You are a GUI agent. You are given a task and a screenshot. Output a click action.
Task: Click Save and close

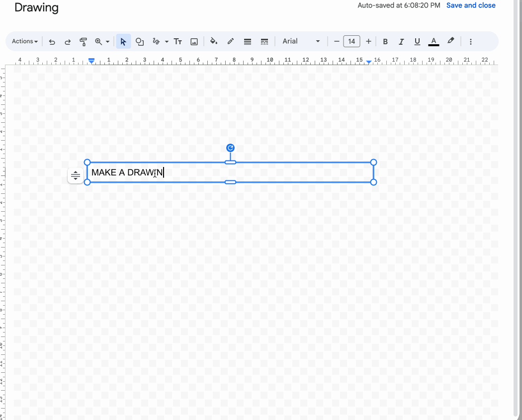pos(471,5)
